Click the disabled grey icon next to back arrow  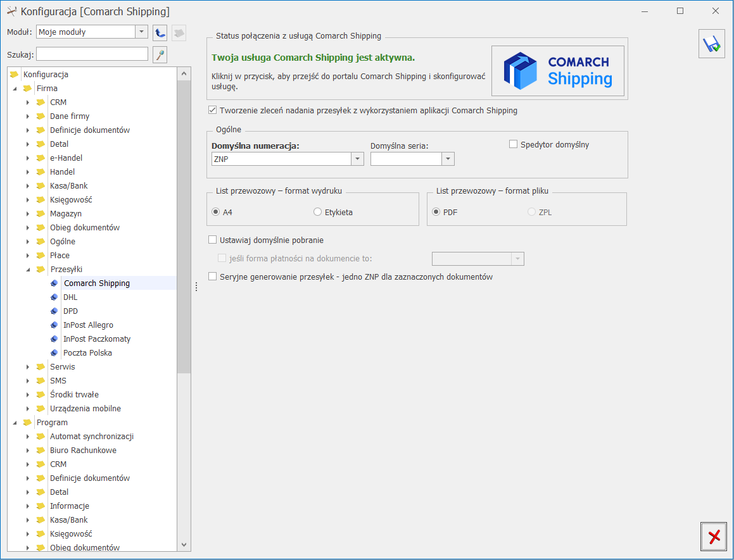(x=179, y=32)
